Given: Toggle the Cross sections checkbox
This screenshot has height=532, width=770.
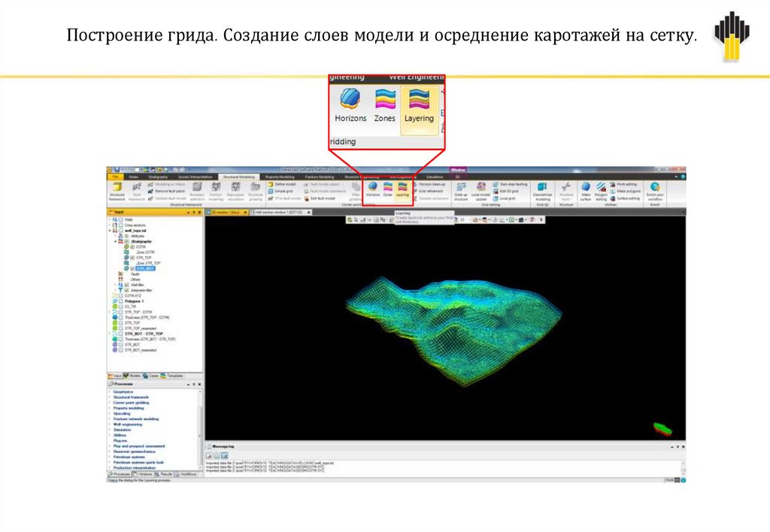Looking at the screenshot, I should pos(121,225).
